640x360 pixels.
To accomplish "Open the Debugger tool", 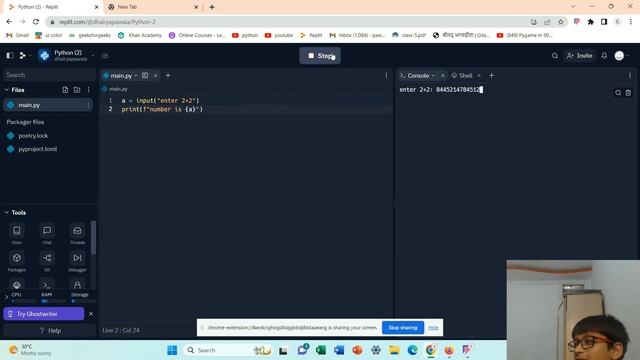I will click(77, 261).
